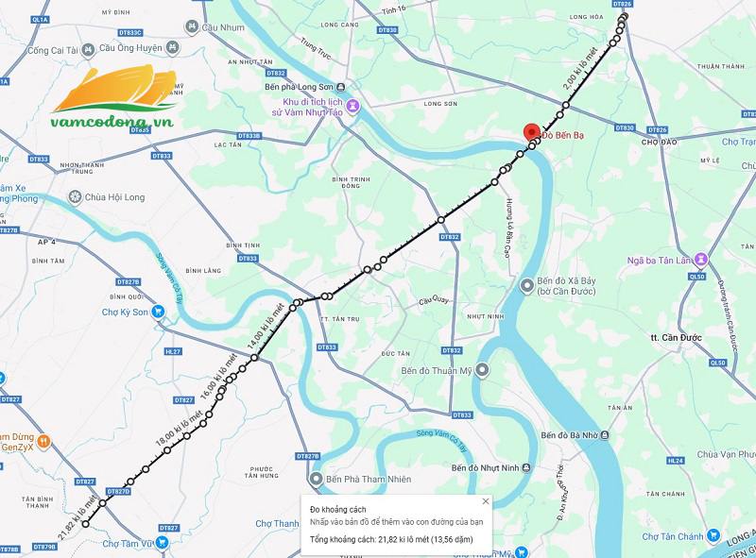
Task: Select the Bến đò Thuận Mỹ marker icon
Action: [482, 370]
